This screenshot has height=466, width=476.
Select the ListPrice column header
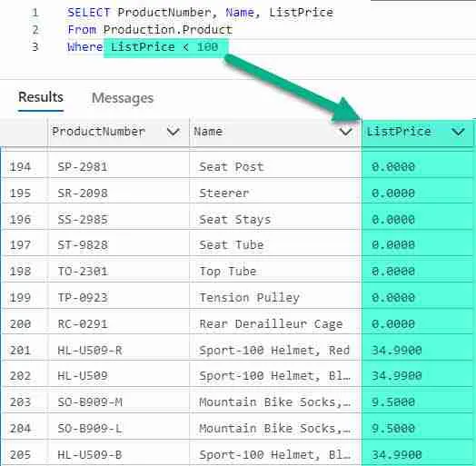(x=417, y=133)
